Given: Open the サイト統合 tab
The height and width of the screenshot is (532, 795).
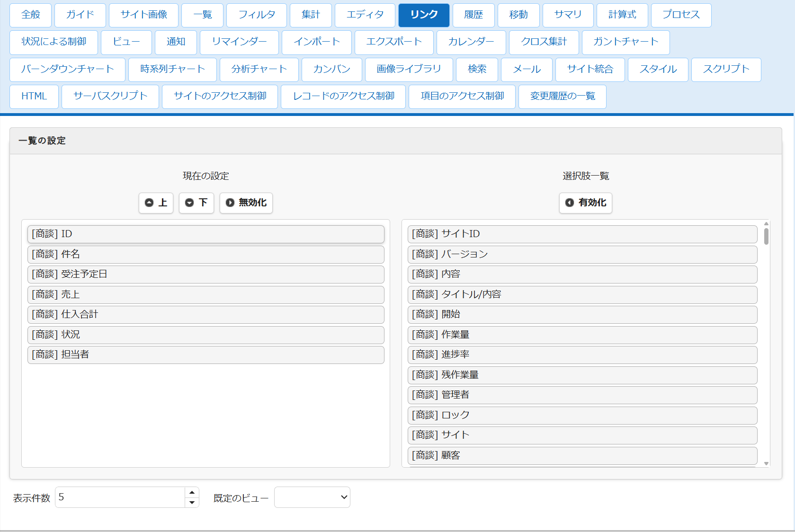Looking at the screenshot, I should (590, 70).
